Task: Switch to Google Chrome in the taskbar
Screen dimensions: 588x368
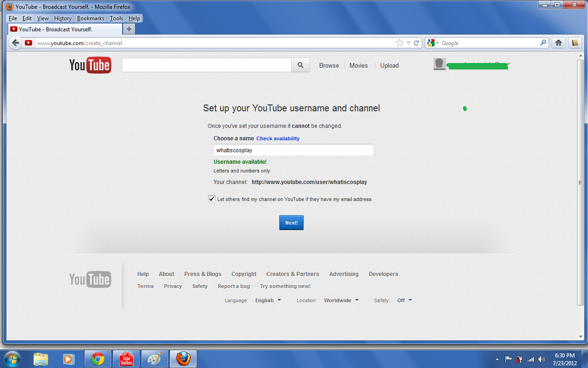Action: click(x=98, y=359)
